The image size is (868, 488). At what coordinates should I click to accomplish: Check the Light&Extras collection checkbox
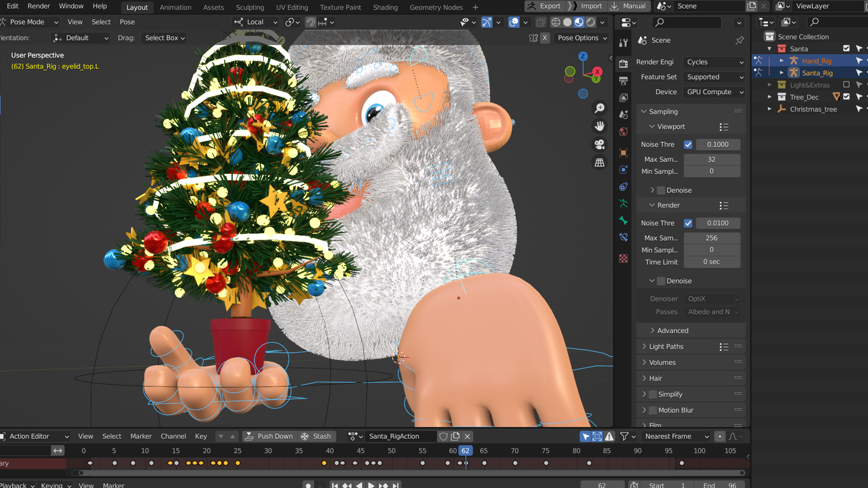point(846,85)
